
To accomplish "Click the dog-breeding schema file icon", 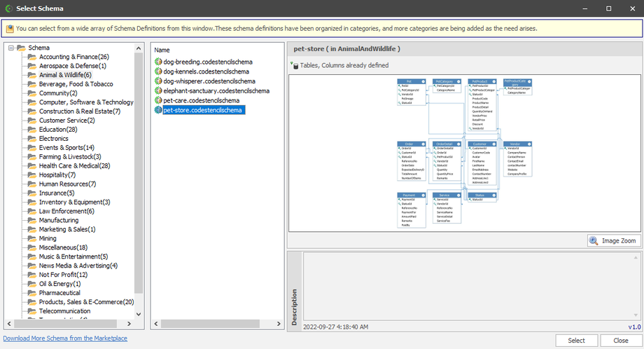I will coord(158,62).
